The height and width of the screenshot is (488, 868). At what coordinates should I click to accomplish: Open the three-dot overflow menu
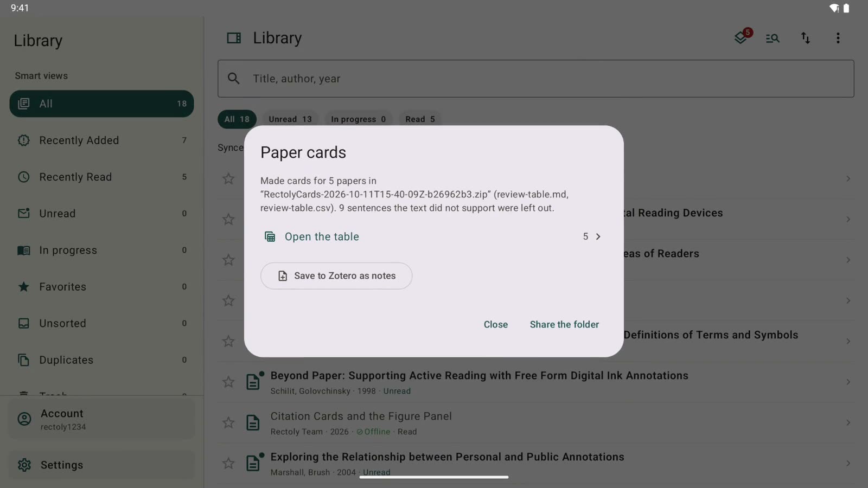(x=838, y=38)
